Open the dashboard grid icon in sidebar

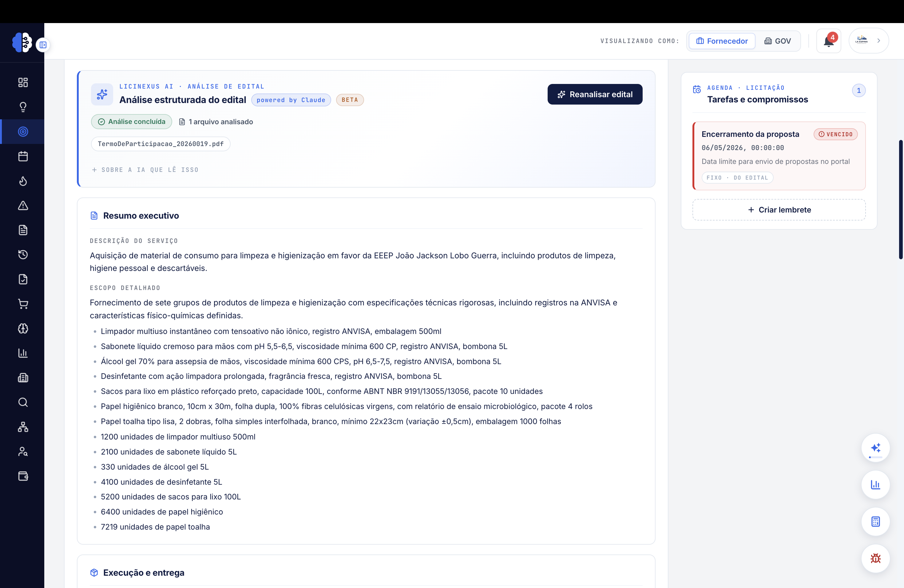coord(23,82)
